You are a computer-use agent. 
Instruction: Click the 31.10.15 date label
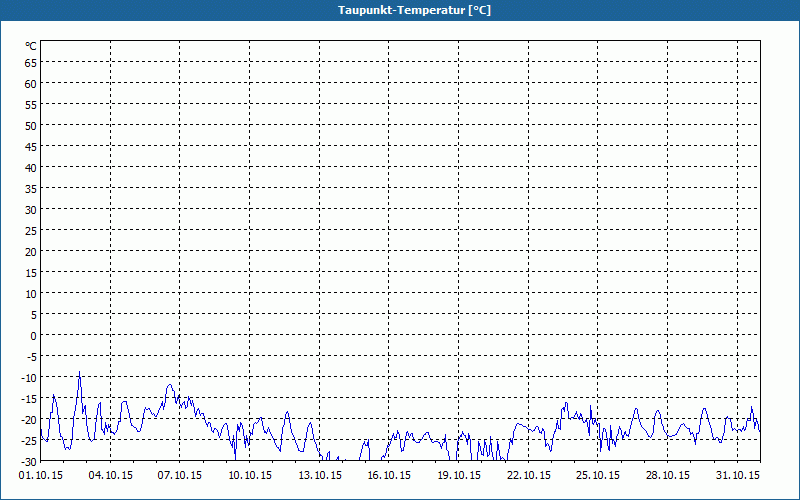pyautogui.click(x=737, y=476)
